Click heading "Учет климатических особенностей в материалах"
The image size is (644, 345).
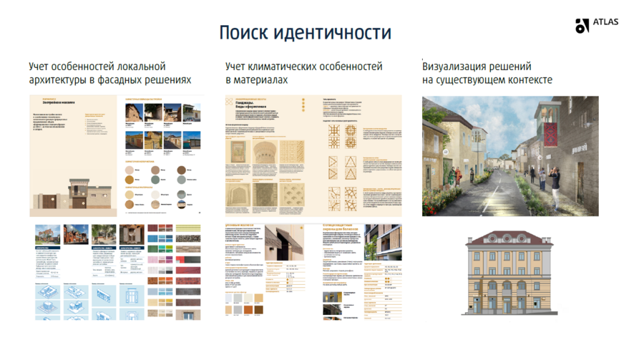304,73
